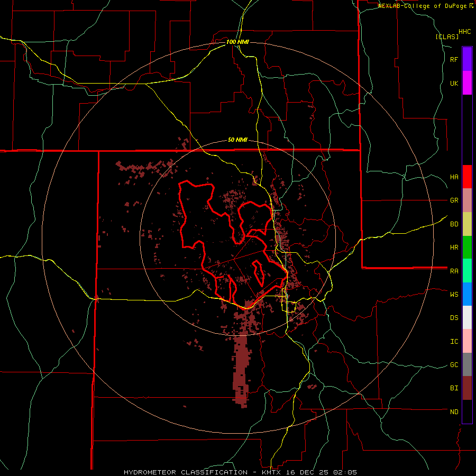
Task: Click the GR legend label
Action: 454,200
